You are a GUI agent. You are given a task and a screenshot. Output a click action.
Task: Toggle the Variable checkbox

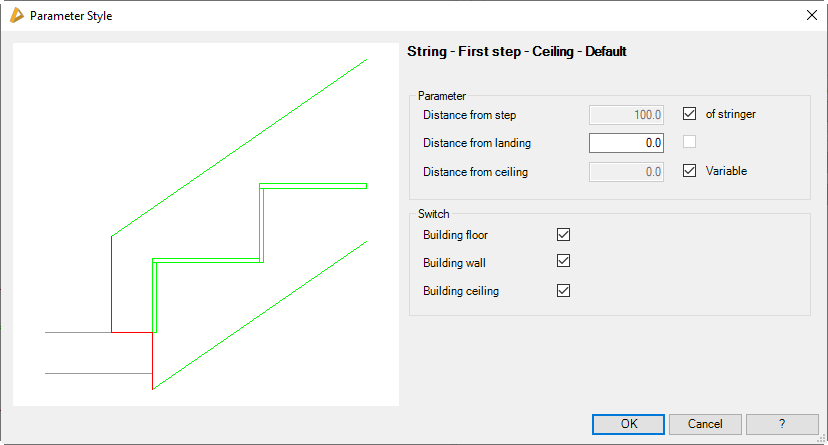tap(689, 171)
